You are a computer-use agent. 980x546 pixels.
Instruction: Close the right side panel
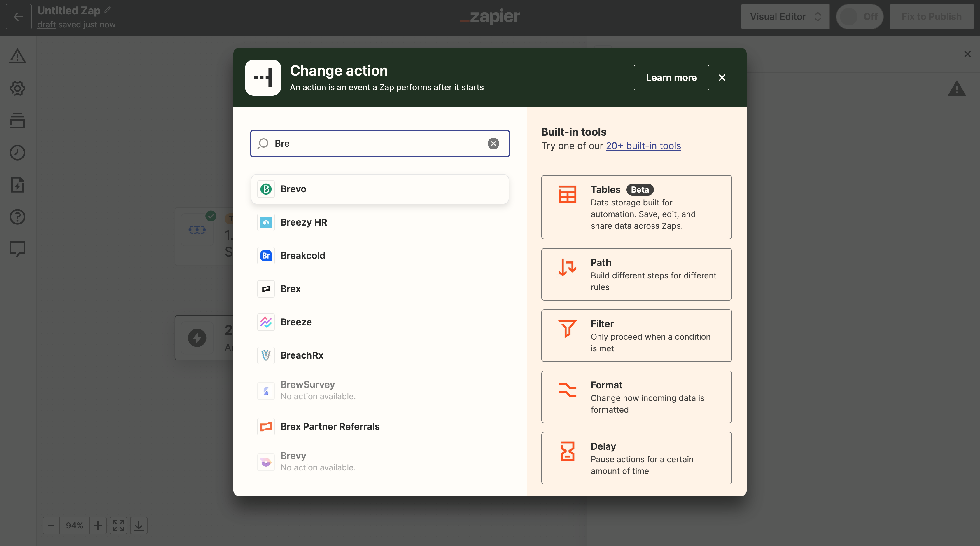967,54
